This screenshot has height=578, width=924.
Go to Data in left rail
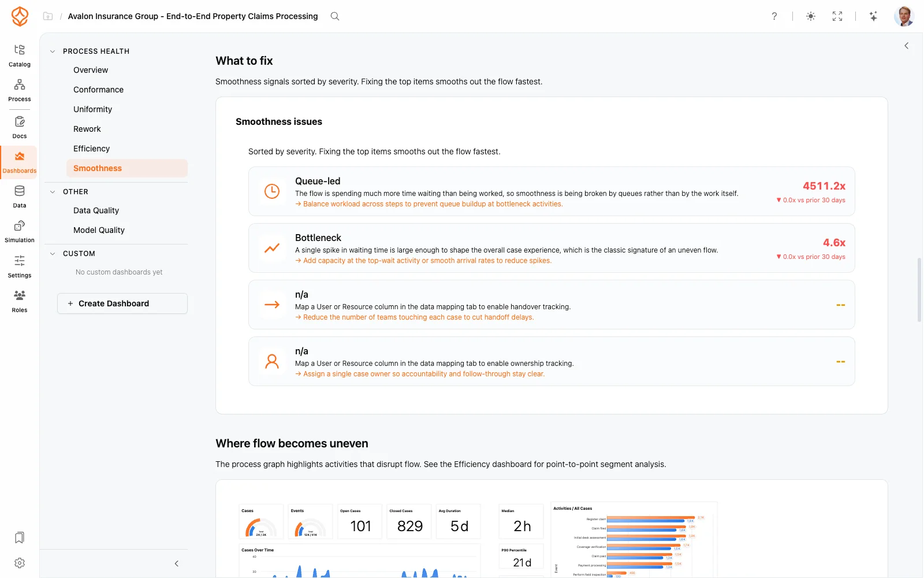pyautogui.click(x=20, y=197)
